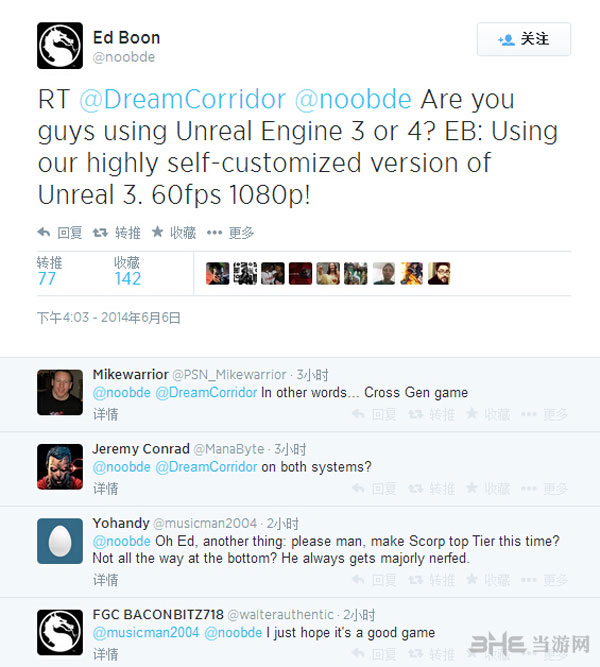Open the three-dot more menu on main tweet

(214, 232)
